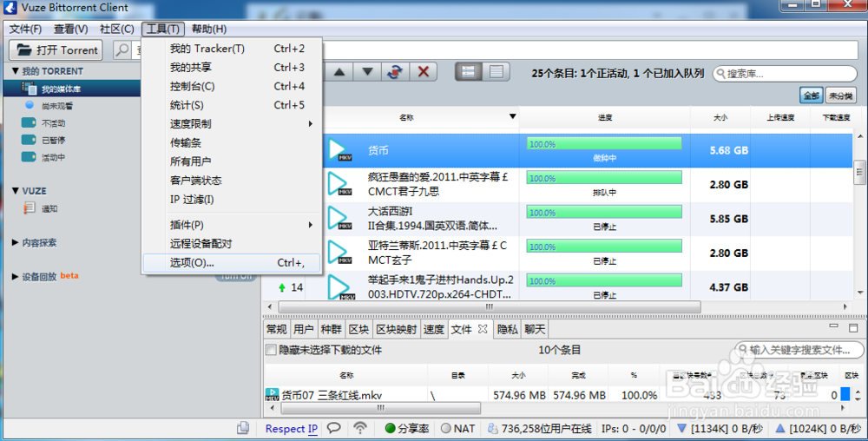Viewport: 868px width, 441px height.
Task: Click the chat bubble icon in status bar
Action: [334, 428]
